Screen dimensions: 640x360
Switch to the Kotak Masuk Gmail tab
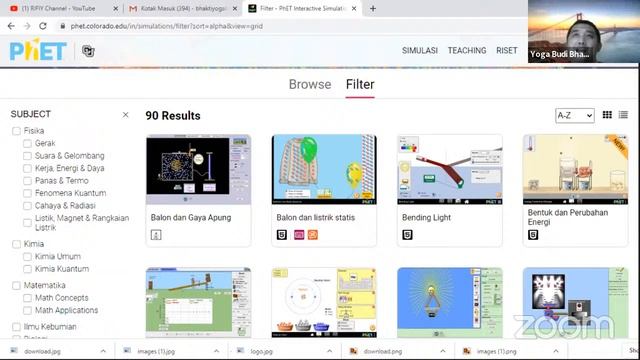pyautogui.click(x=183, y=8)
